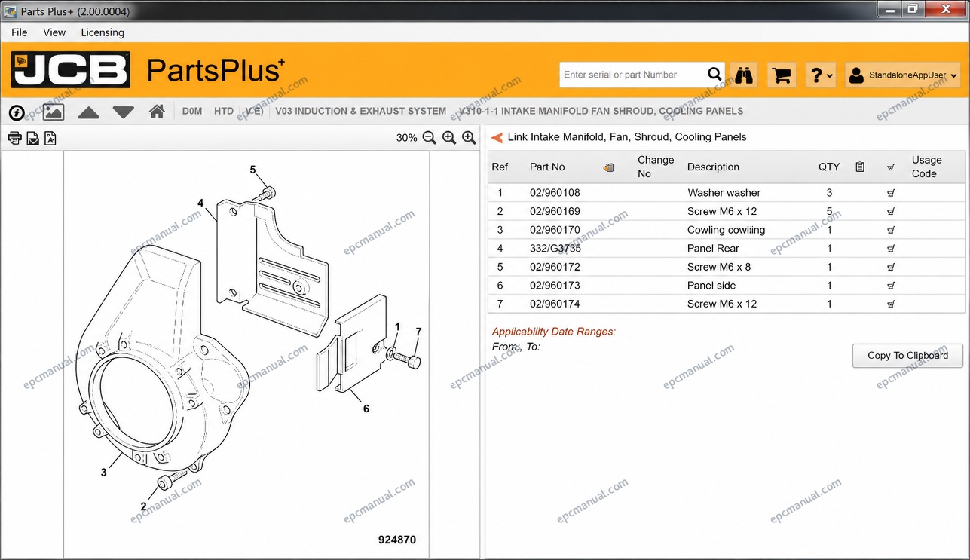Click the home navigation icon
This screenshot has height=560, width=970.
(x=157, y=112)
